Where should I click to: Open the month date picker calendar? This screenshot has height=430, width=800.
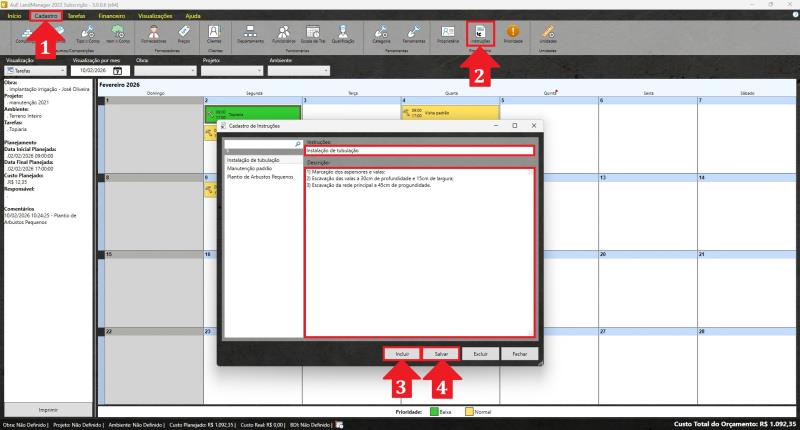(x=117, y=72)
